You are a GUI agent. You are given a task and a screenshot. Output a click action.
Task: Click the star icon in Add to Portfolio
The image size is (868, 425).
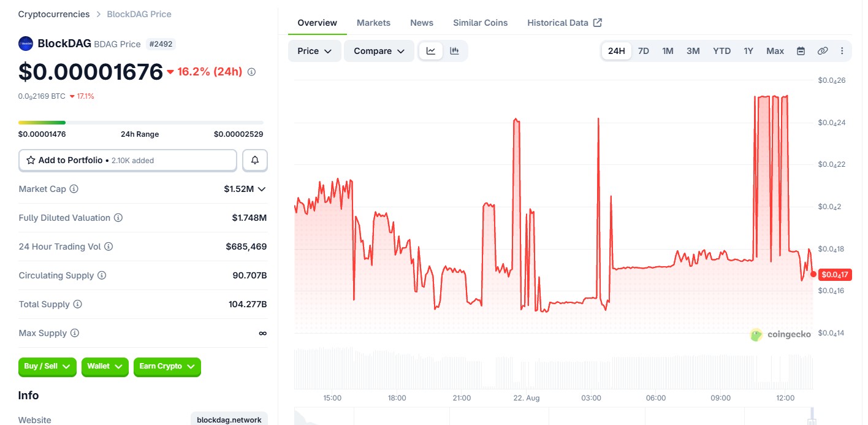point(31,160)
